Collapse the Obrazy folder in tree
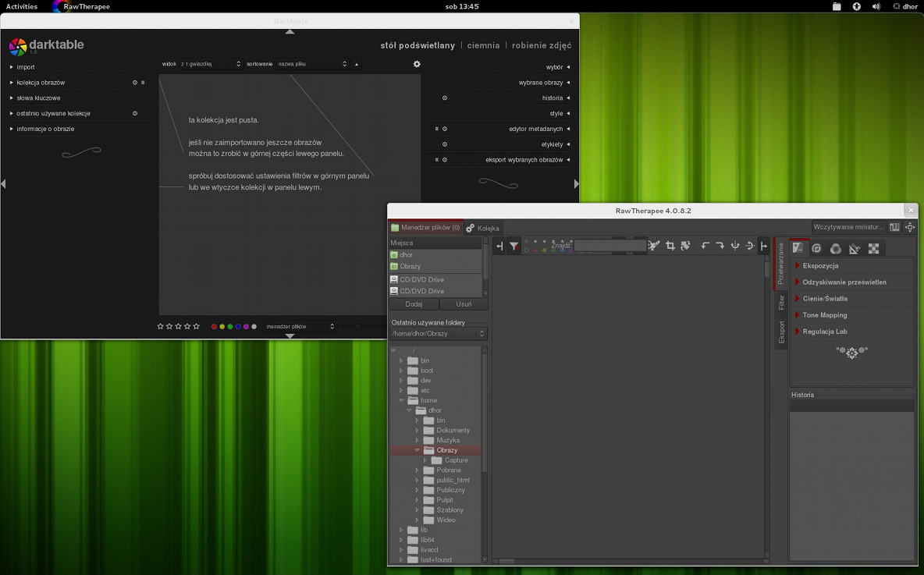Viewport: 924px width, 575px height. pos(417,450)
